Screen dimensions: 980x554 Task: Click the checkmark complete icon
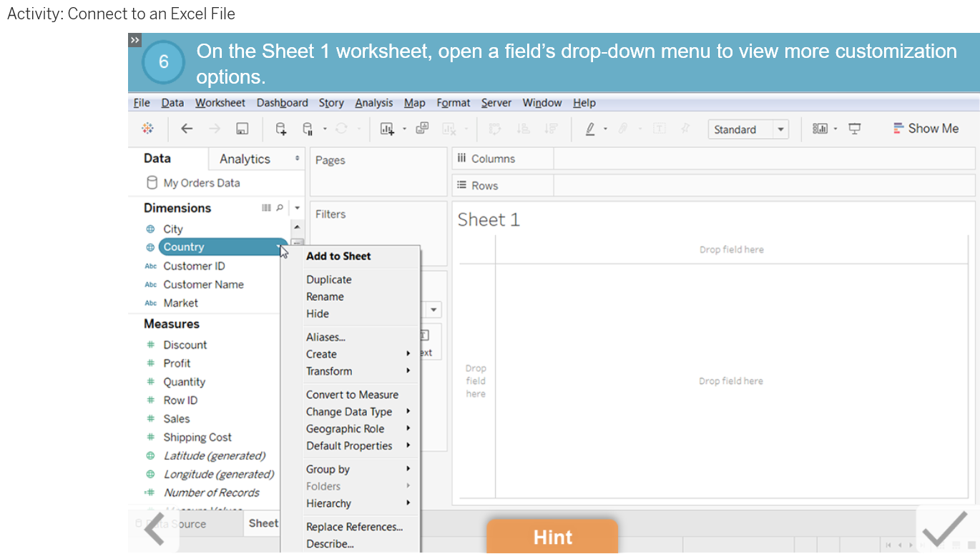click(945, 530)
